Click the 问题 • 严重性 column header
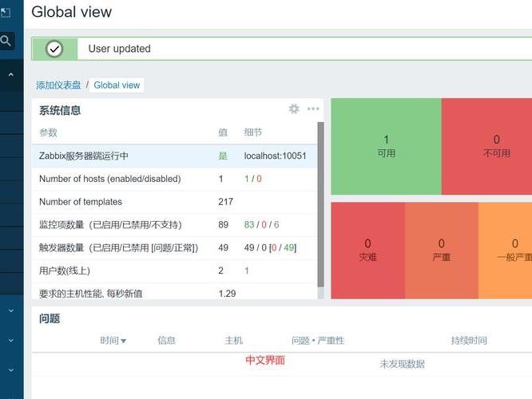Screen dimensions: 532x399 click(x=318, y=341)
